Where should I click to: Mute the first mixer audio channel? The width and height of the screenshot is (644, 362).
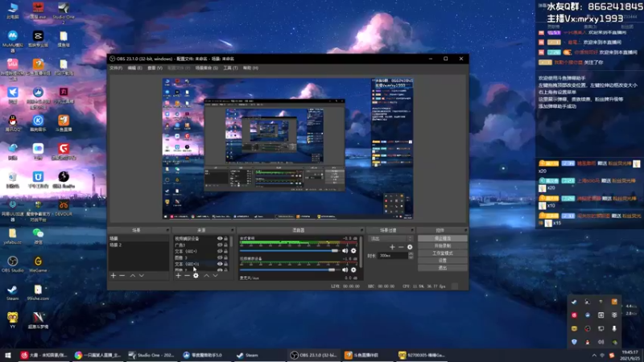[x=345, y=251]
